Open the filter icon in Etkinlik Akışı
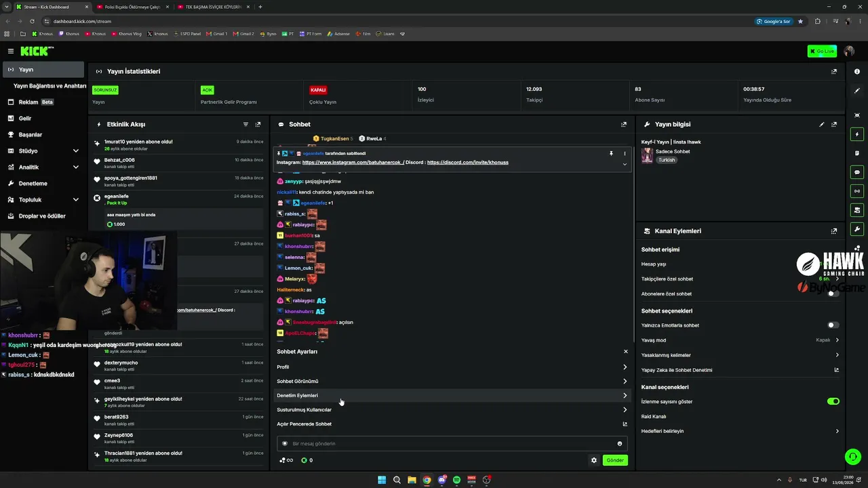Viewport: 868px width, 488px height. (245, 125)
